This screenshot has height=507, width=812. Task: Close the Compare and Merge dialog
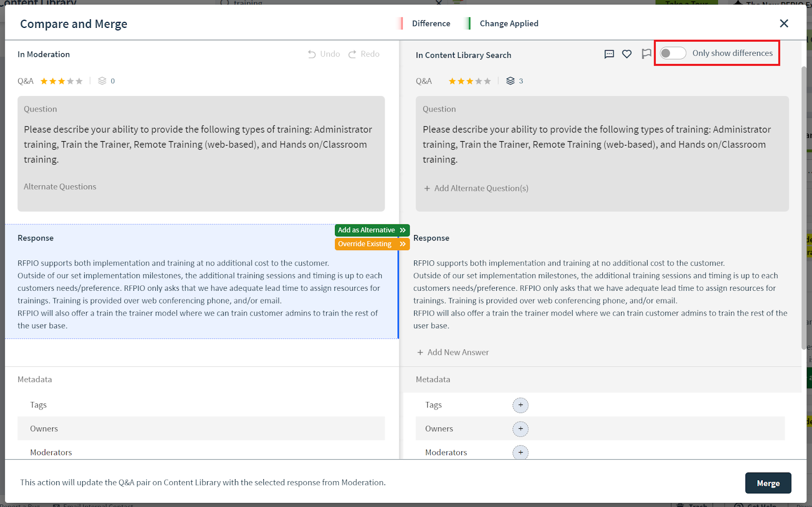pos(784,23)
